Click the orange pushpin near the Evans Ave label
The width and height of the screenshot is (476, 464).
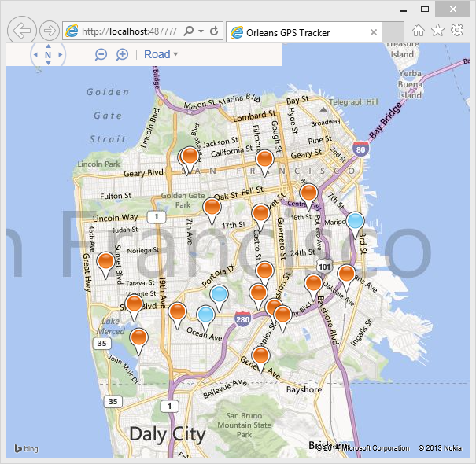[x=346, y=274]
